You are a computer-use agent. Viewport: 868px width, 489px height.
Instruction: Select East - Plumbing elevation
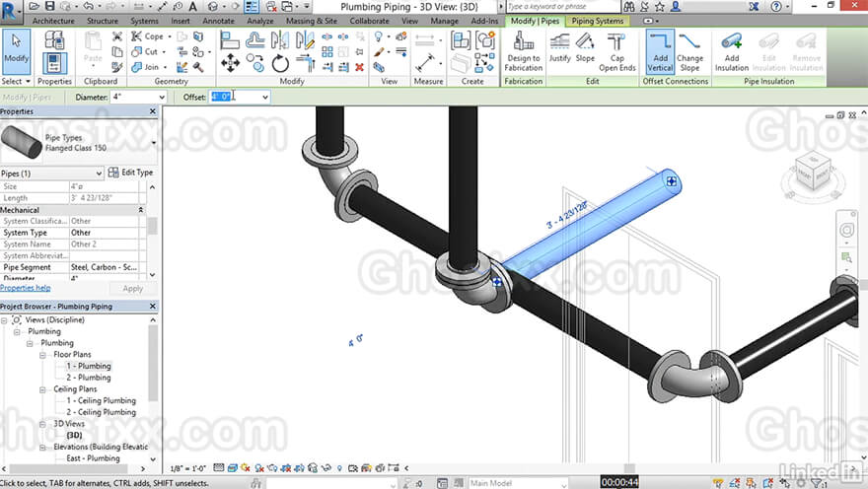pyautogui.click(x=93, y=458)
